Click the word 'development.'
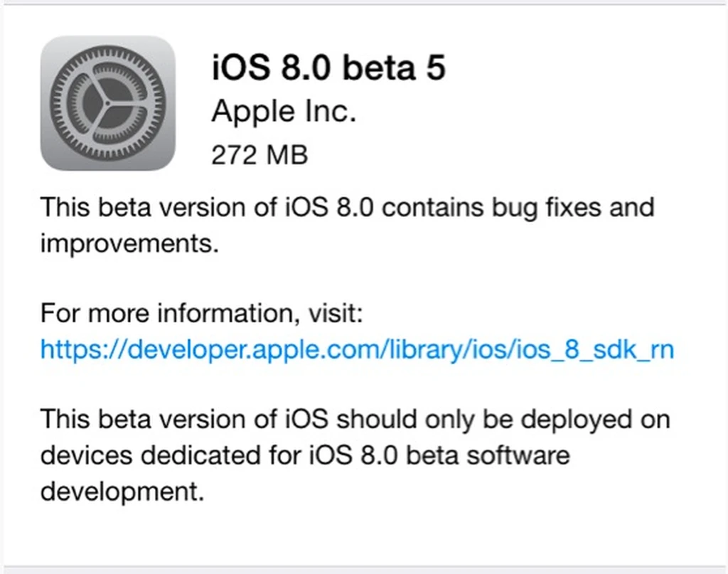The height and width of the screenshot is (574, 728). 122,491
